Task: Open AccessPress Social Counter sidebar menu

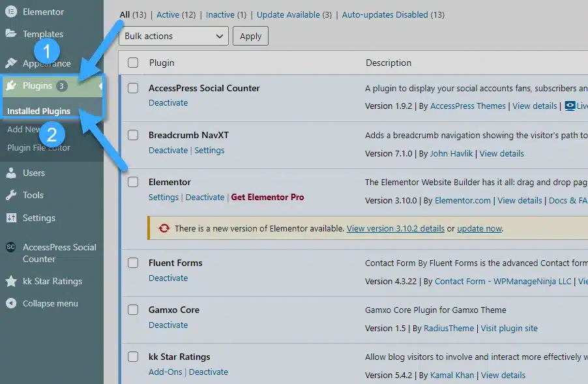Action: tap(59, 253)
